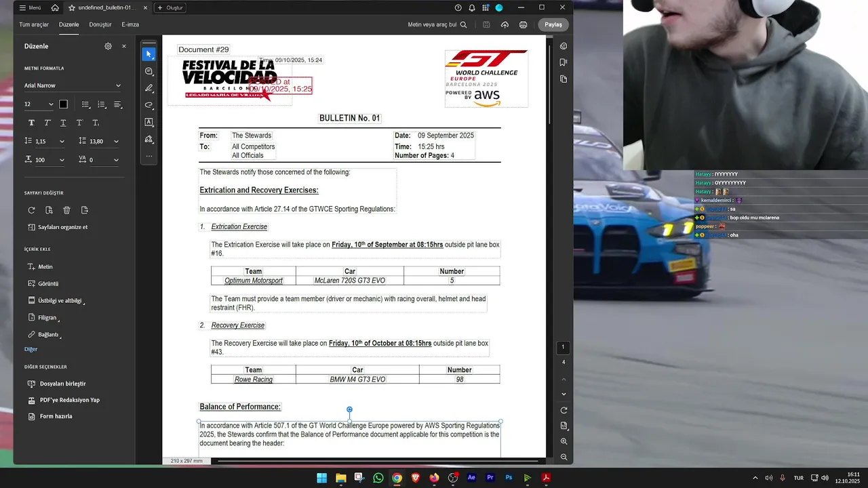Switch to the Dönüştür tab
Viewport: 868px width, 488px height.
click(100, 24)
